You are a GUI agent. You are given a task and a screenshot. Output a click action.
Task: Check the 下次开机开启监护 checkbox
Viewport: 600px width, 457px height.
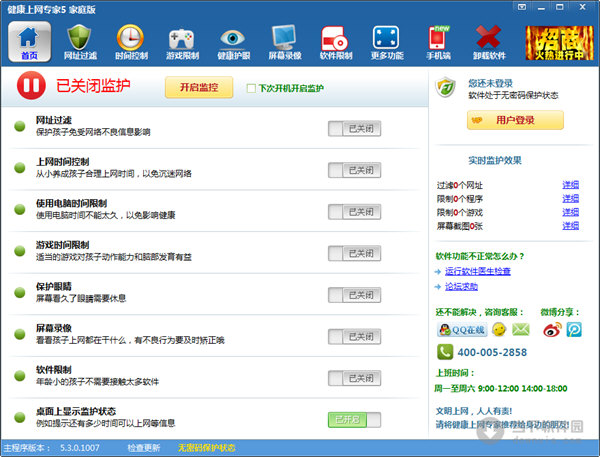point(252,89)
